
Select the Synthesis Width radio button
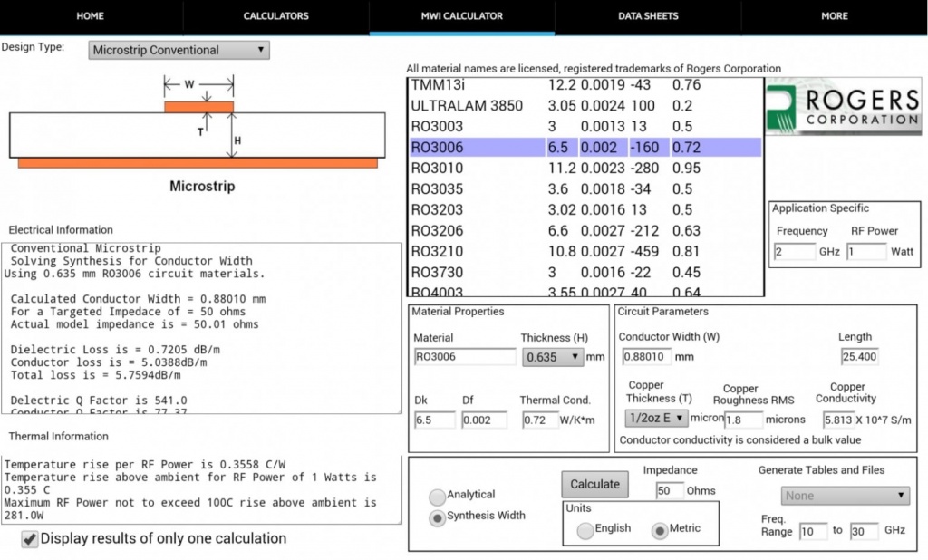coord(438,517)
